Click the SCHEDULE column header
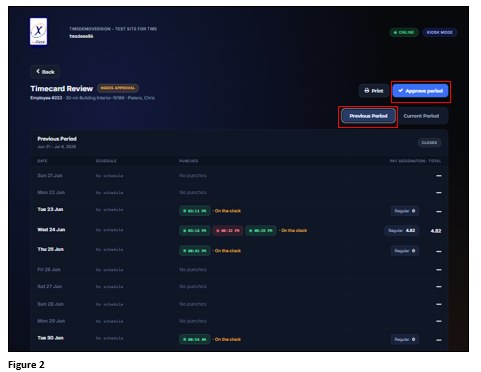Image resolution: width=481 pixels, height=372 pixels. pyautogui.click(x=106, y=161)
